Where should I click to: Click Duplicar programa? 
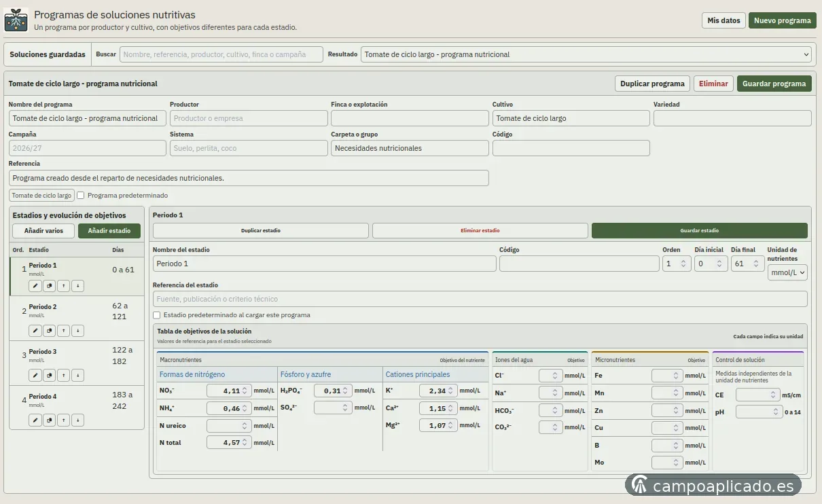[652, 84]
